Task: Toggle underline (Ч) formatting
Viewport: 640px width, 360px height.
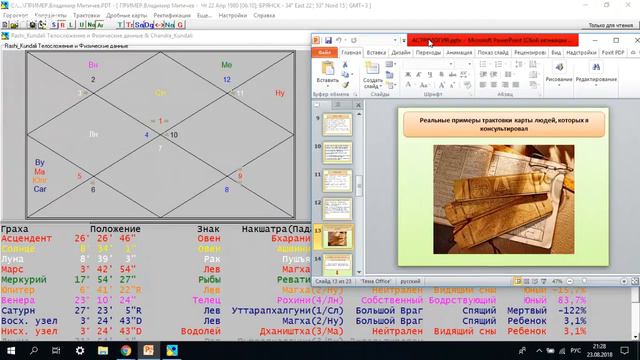Action: coord(430,75)
